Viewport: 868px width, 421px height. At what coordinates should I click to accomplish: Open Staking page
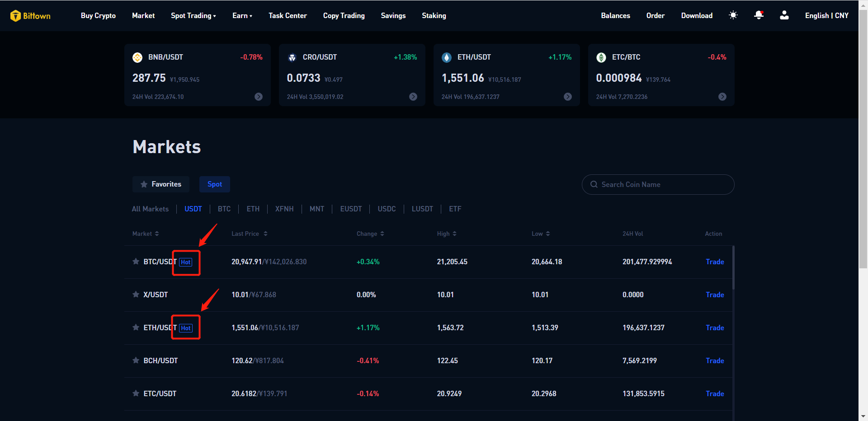click(x=434, y=16)
